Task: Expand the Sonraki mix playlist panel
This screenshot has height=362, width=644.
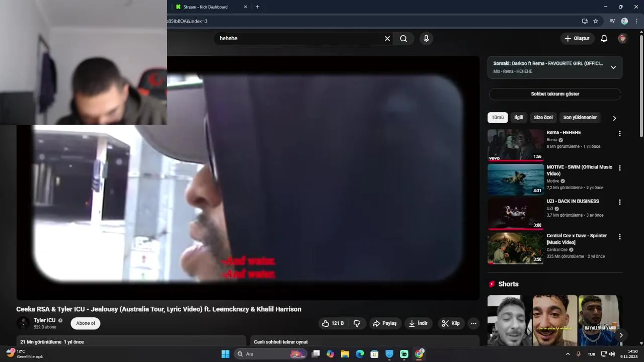Action: tap(613, 67)
